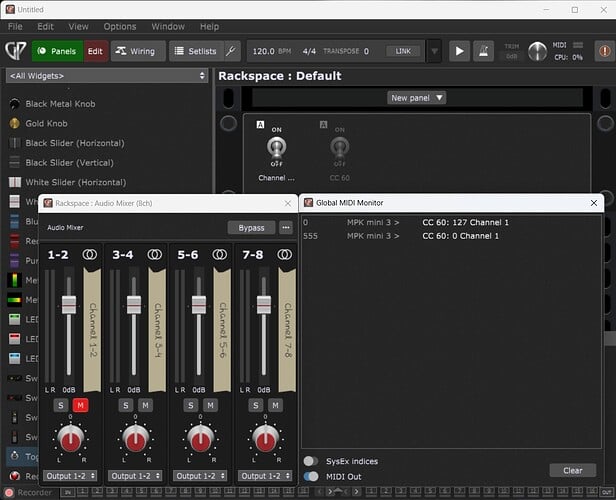616x500 pixels.
Task: Click the Bypass button in Audio Mixer
Action: coord(251,227)
